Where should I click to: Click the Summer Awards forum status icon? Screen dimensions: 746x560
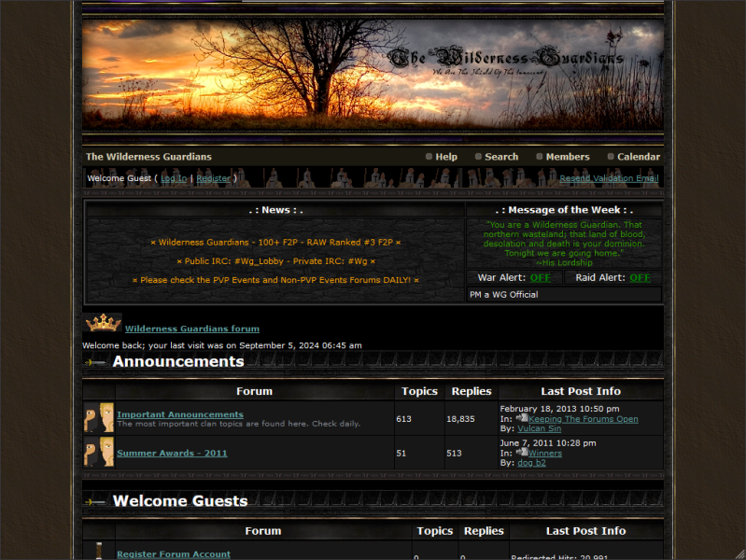[x=99, y=453]
